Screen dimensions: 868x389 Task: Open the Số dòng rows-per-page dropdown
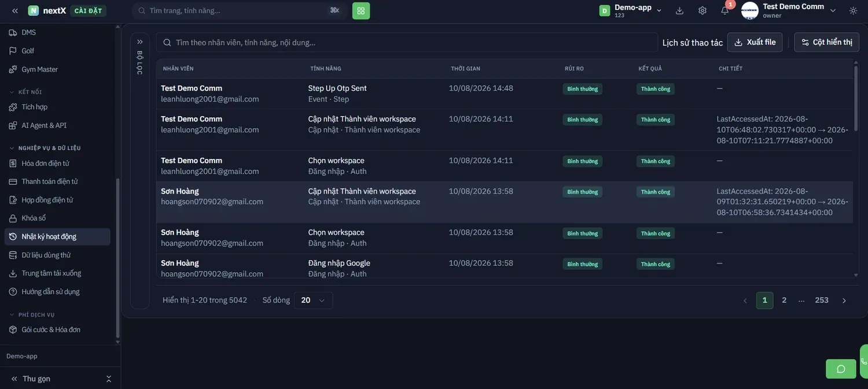coord(314,301)
